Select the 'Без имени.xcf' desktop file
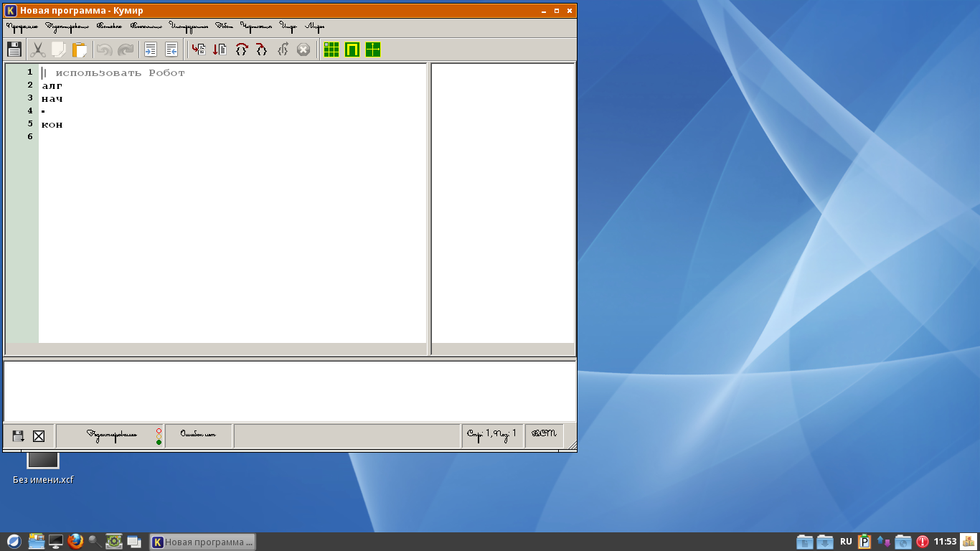The width and height of the screenshot is (980, 551). click(x=43, y=468)
